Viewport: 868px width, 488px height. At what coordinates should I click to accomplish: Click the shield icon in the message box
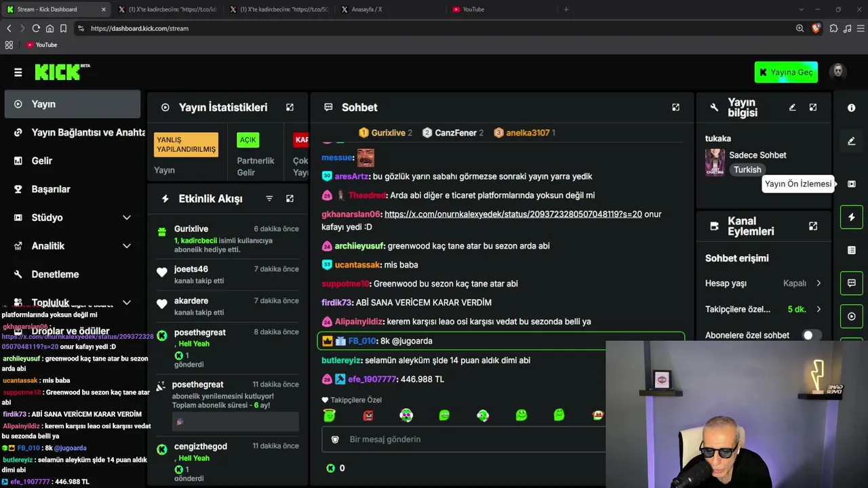[335, 439]
